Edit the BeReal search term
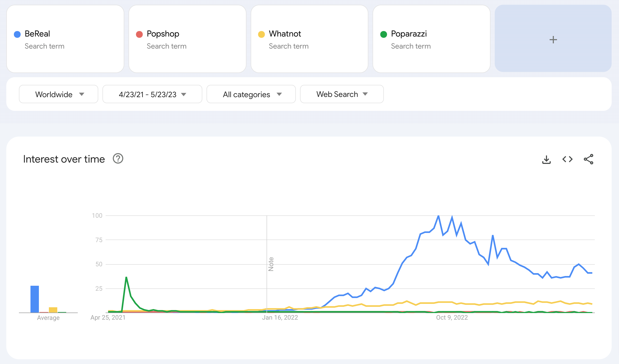The image size is (619, 364). click(37, 34)
